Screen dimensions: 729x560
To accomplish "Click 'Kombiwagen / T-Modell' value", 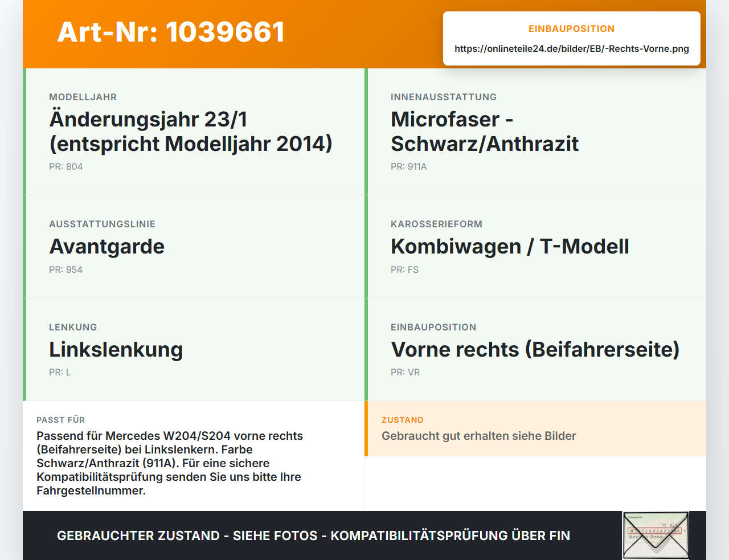I will pos(510,247).
